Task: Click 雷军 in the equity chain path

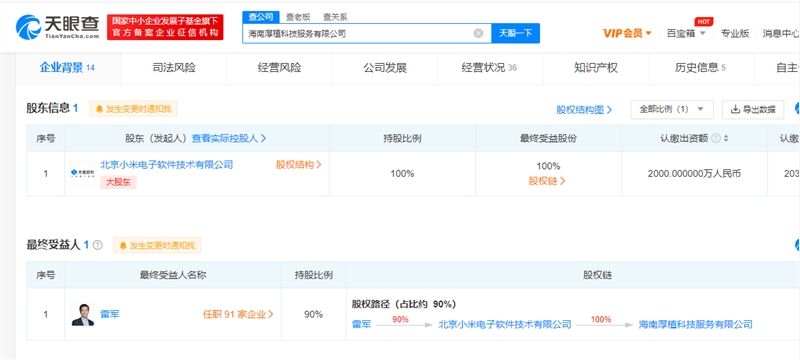Action: tap(361, 324)
